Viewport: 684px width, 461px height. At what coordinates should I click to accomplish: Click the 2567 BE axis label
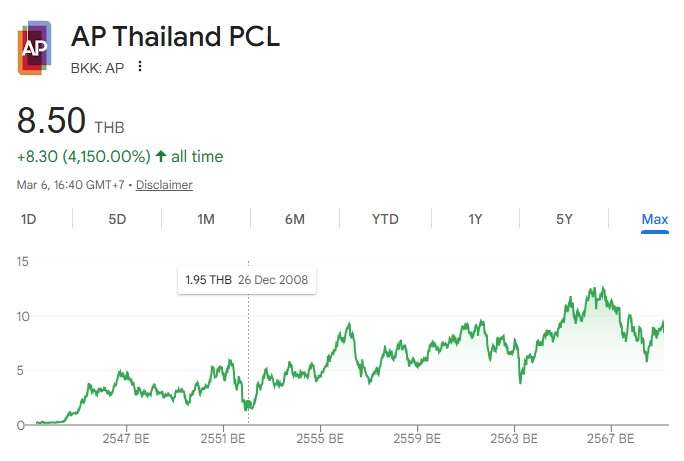coord(611,439)
